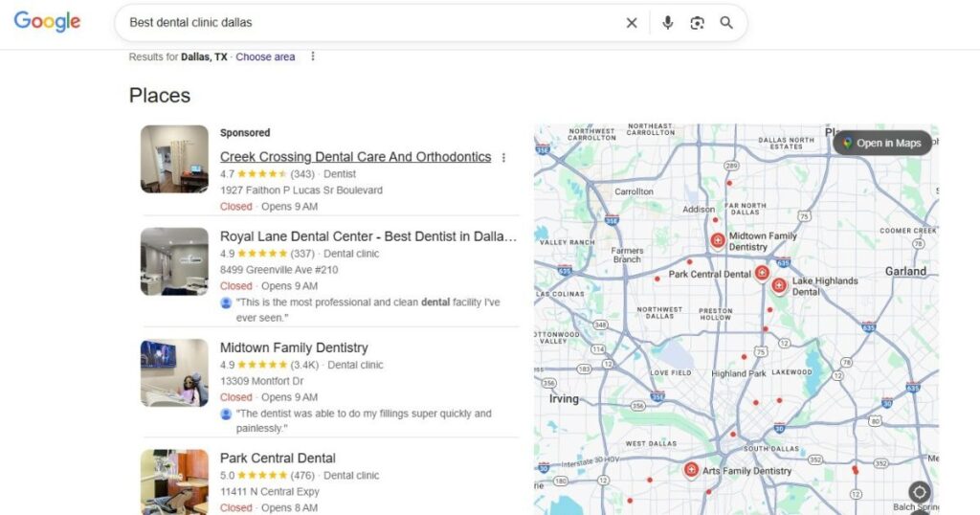Click the Carrollton label on the map
This screenshot has width=980, height=515.
coord(634,191)
